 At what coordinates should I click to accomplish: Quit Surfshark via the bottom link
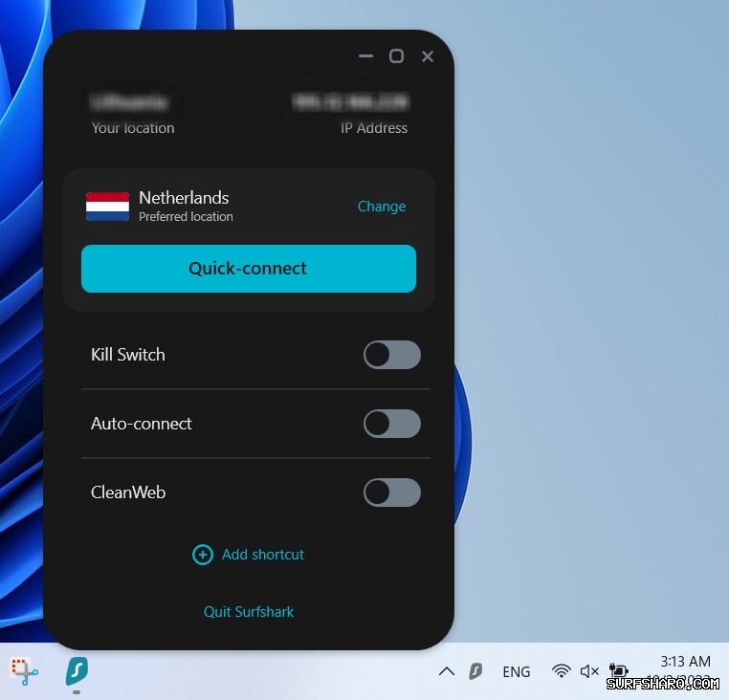tap(249, 612)
